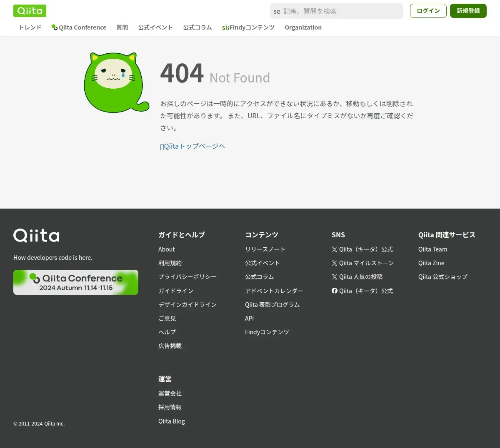Image resolution: width=500 pixels, height=448 pixels.
Task: Click X icon beside Qiita（キータ）公式
Action: tap(335, 249)
